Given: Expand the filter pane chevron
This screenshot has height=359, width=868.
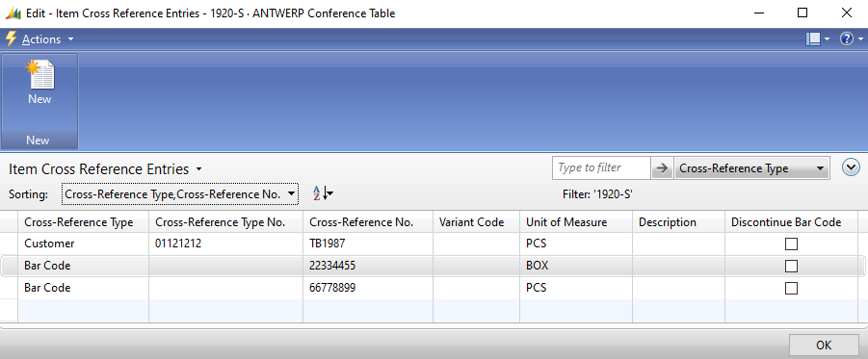Looking at the screenshot, I should tap(851, 167).
